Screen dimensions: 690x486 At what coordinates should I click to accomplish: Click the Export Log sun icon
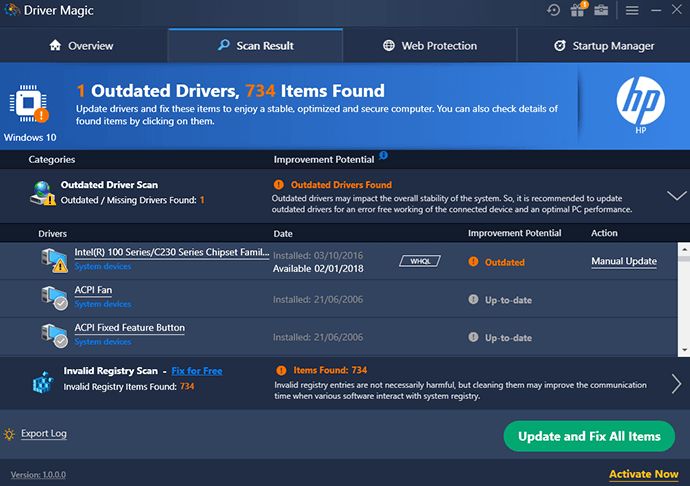9,434
